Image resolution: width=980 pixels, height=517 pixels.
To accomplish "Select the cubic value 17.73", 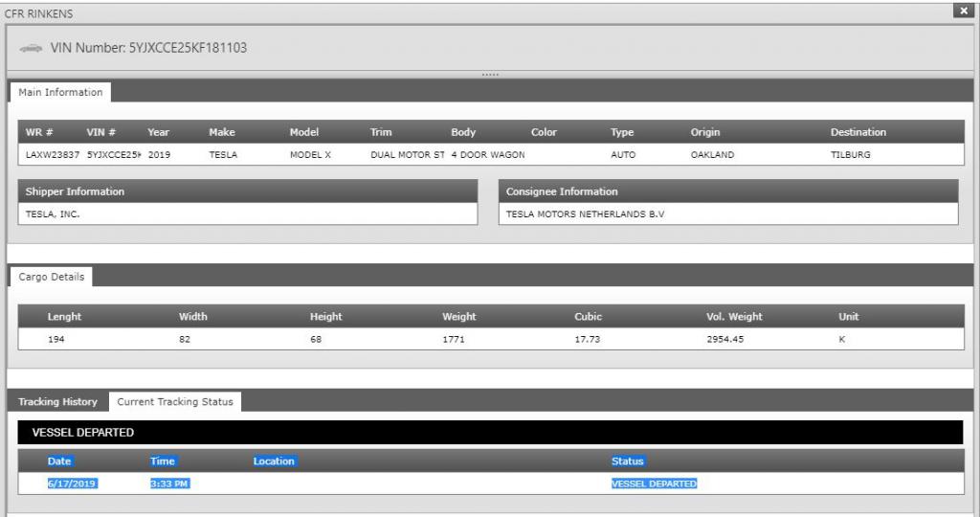I will pyautogui.click(x=588, y=339).
